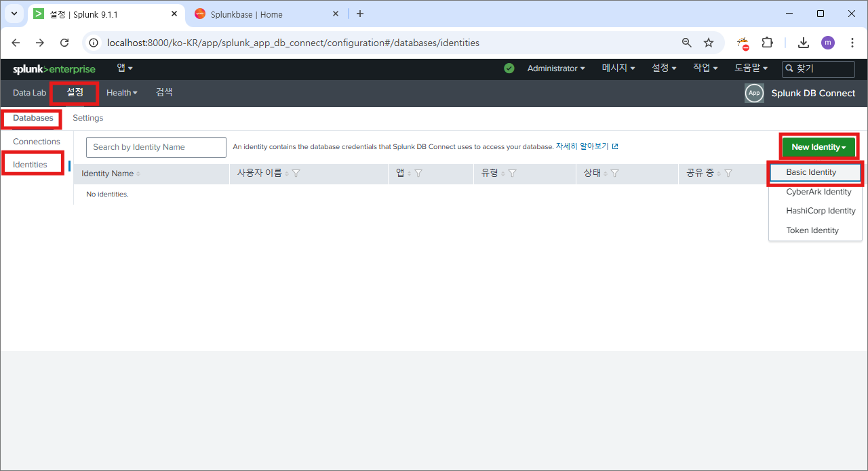Click the Splunk DB Connect title

813,94
